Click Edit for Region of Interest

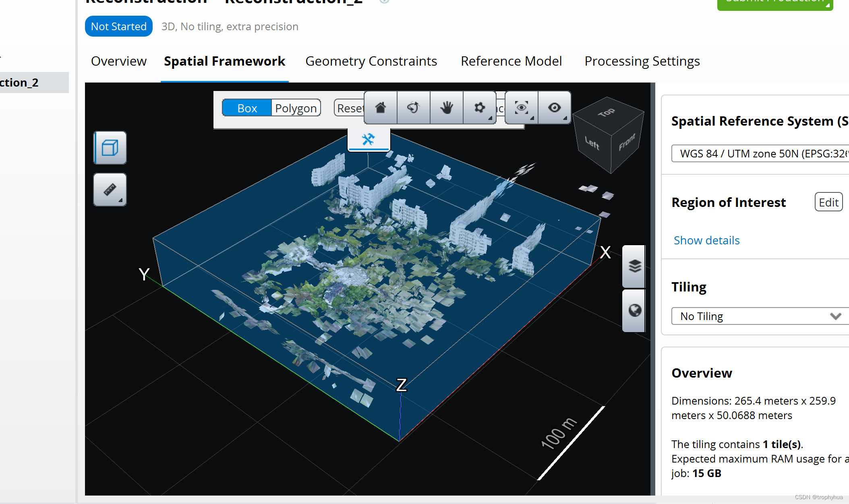828,202
